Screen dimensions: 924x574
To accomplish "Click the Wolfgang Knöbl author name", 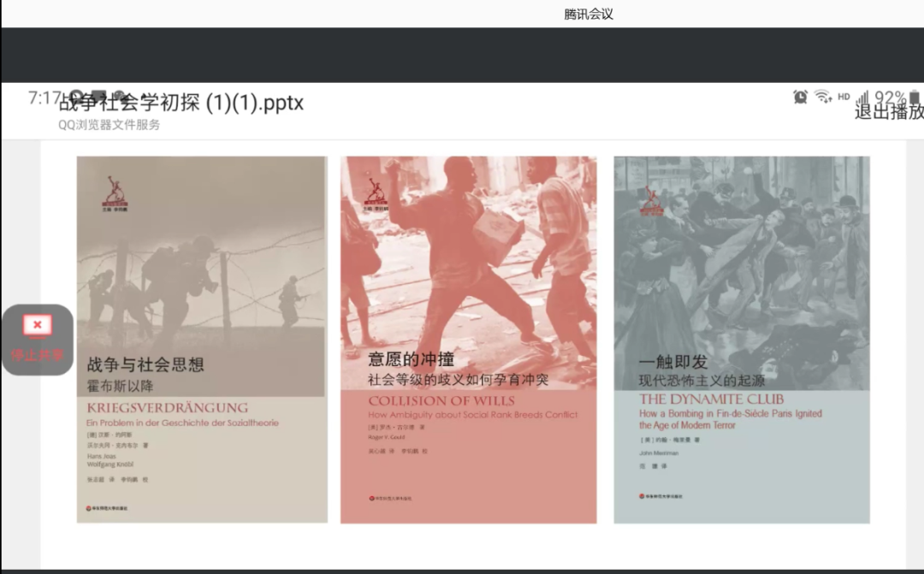I will [x=110, y=465].
